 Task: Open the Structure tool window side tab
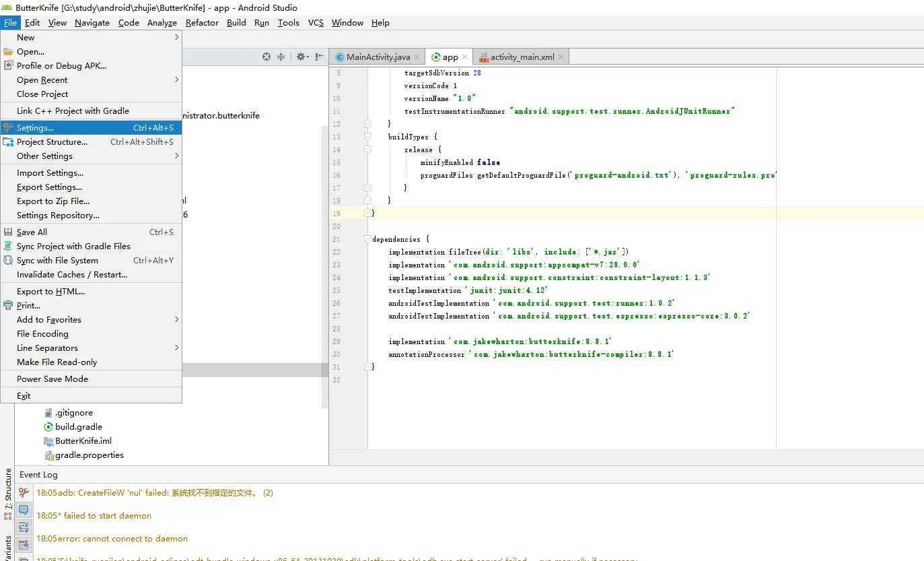click(8, 495)
